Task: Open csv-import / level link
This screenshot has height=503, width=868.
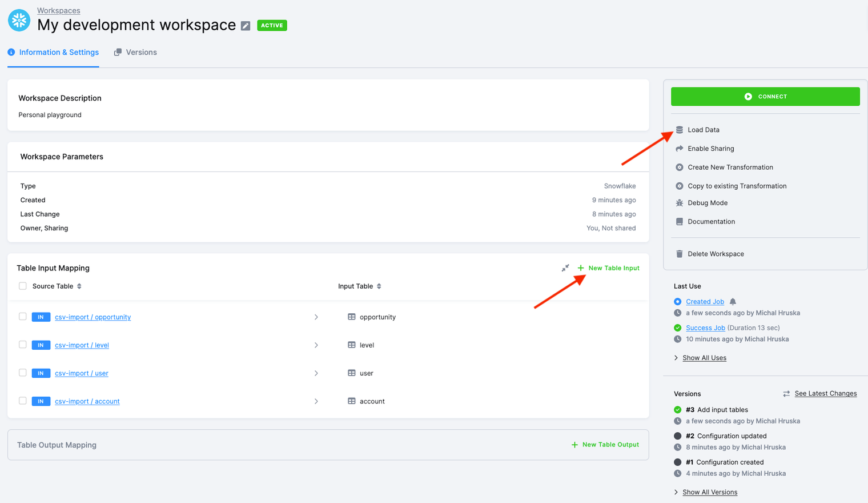Action: 82,345
